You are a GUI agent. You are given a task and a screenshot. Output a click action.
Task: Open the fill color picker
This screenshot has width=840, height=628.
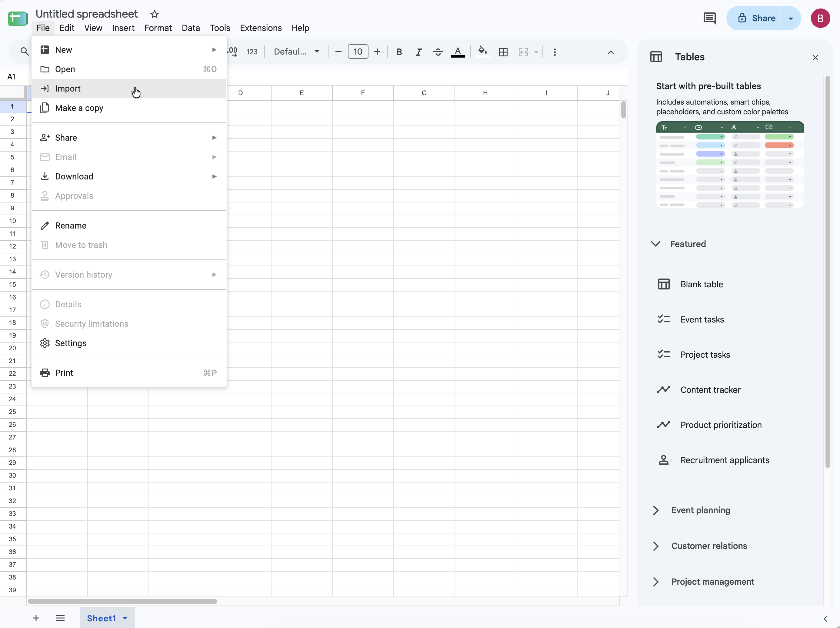[x=482, y=51]
